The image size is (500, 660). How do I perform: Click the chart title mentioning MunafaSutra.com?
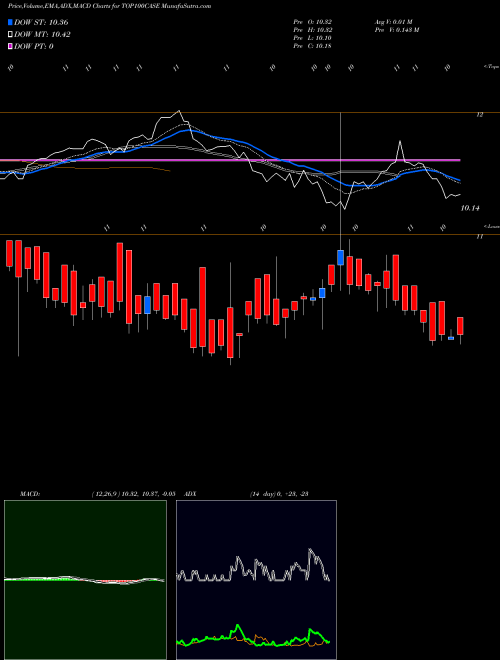click(109, 6)
